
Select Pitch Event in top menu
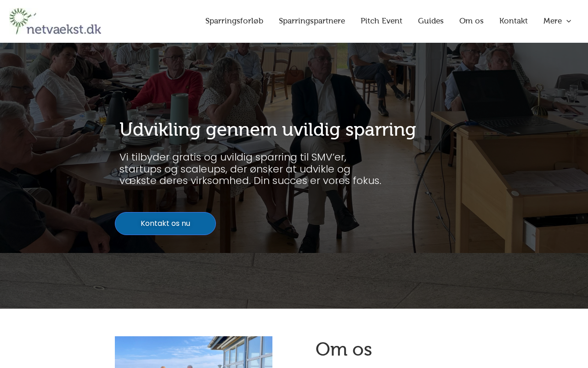pyautogui.click(x=381, y=21)
